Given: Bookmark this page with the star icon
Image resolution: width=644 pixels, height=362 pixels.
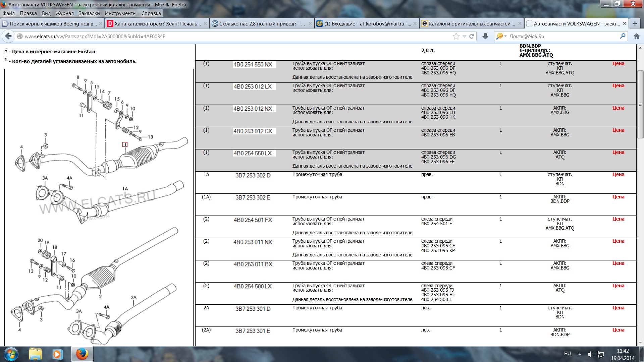Looking at the screenshot, I should [x=456, y=36].
